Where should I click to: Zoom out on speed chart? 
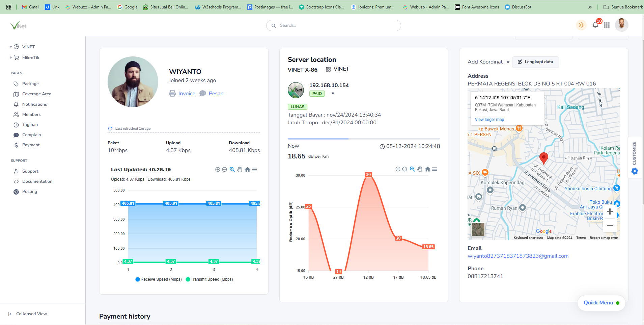click(224, 170)
